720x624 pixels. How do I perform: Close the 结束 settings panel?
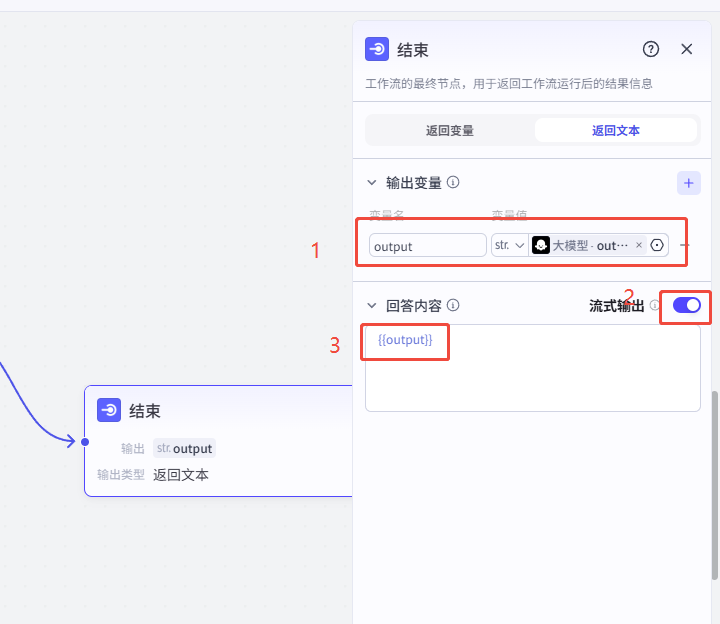pos(687,49)
